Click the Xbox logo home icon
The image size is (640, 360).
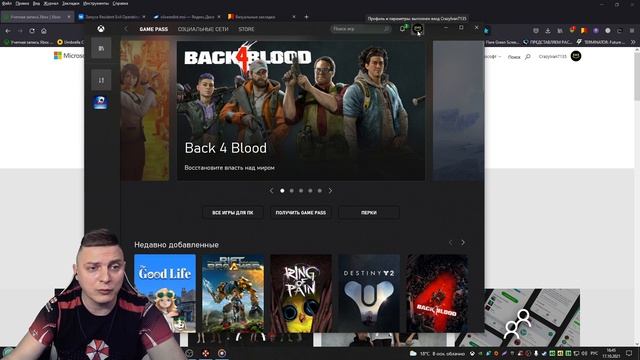[x=100, y=29]
